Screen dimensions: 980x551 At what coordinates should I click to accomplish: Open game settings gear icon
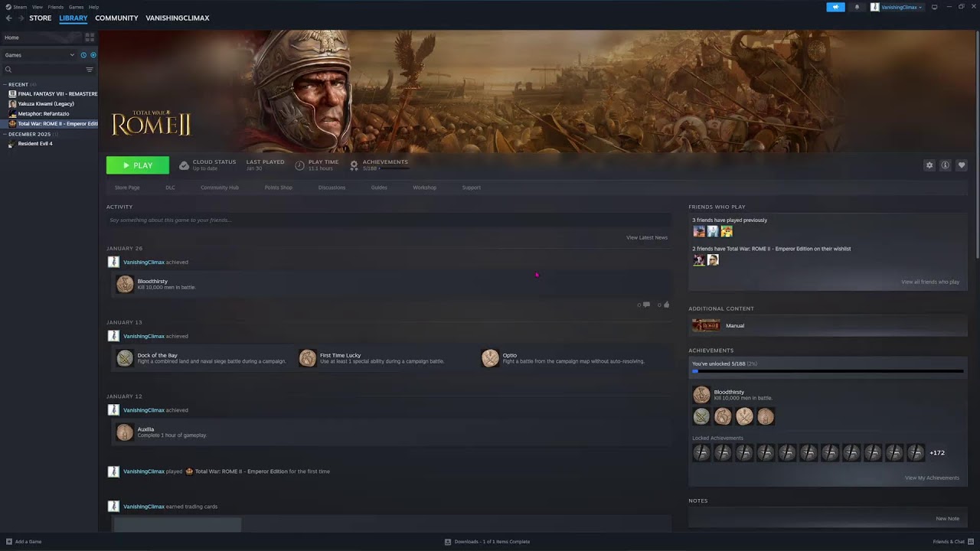click(x=929, y=165)
